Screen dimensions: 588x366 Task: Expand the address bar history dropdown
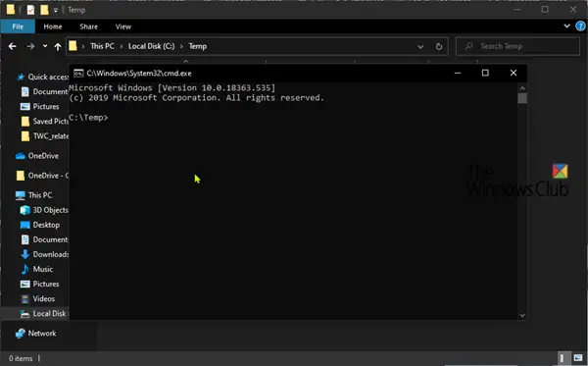pos(420,46)
